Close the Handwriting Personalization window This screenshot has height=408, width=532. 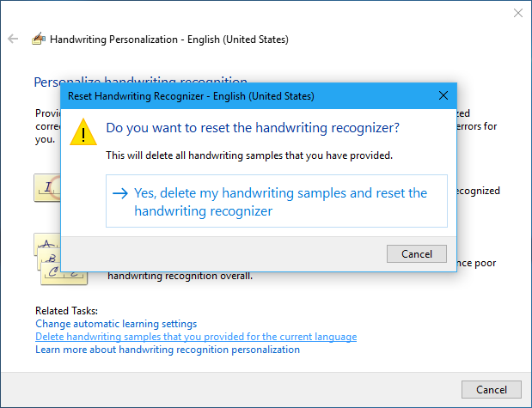tap(517, 13)
